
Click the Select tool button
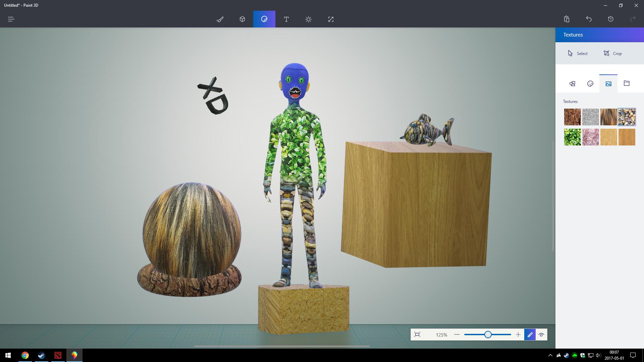click(x=578, y=53)
